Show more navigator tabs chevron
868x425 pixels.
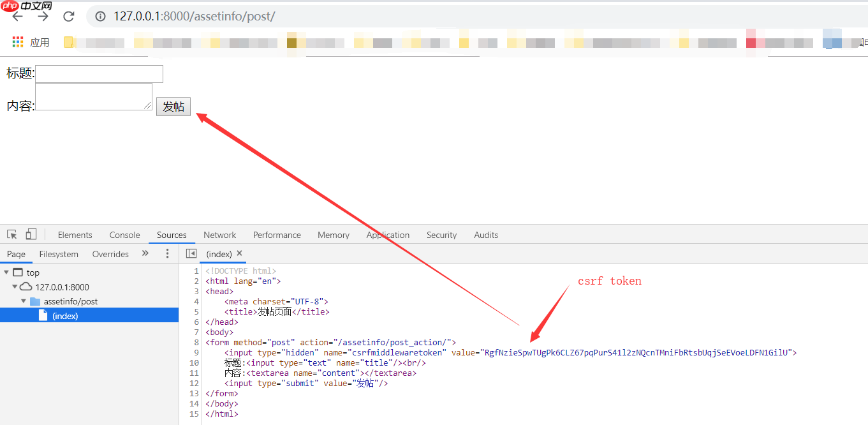click(x=145, y=253)
